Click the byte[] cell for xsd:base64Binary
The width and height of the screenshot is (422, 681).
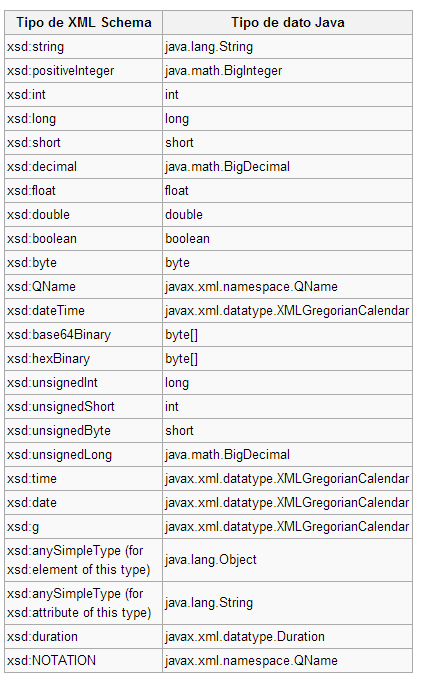coord(287,334)
